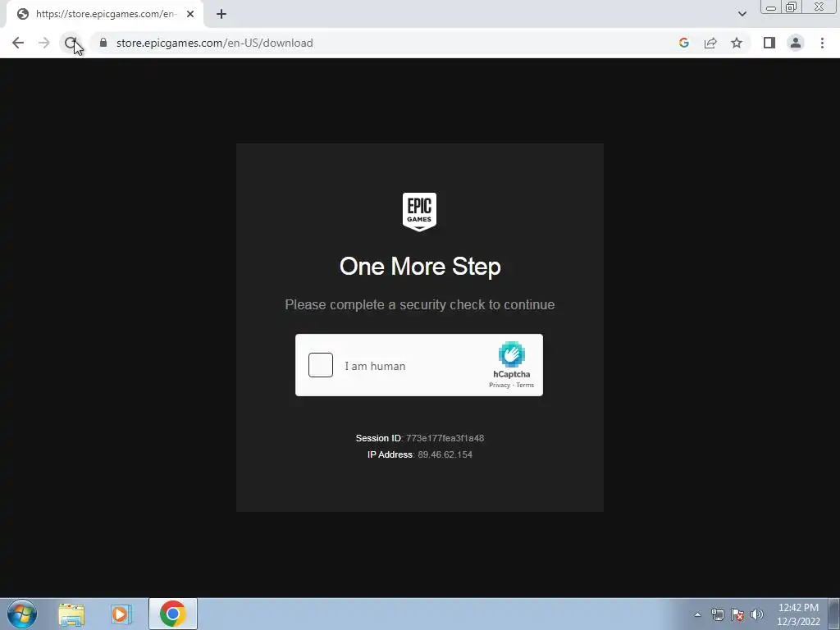This screenshot has width=840, height=630.
Task: Click the IP Address value 89.46.62.154
Action: point(445,454)
